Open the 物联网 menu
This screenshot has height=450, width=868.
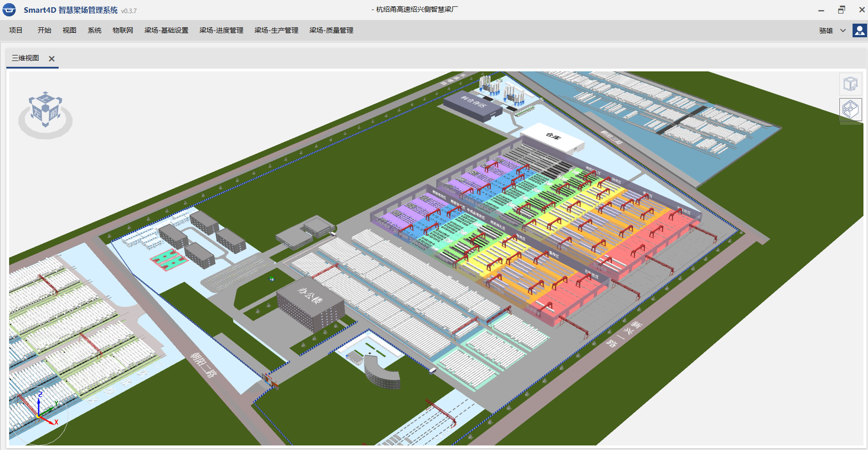click(123, 31)
